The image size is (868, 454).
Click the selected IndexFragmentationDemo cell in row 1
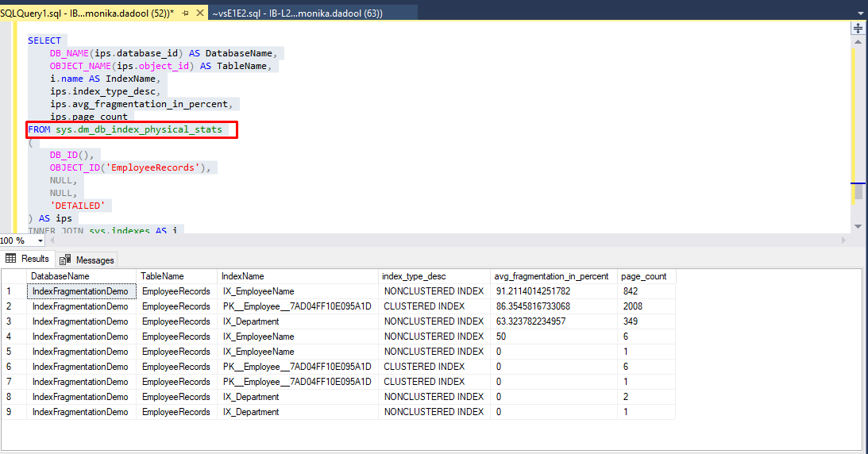[81, 290]
